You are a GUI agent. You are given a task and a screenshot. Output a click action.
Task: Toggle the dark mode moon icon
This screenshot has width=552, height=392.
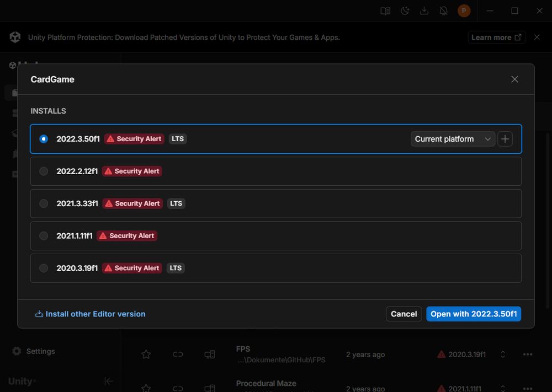(405, 11)
